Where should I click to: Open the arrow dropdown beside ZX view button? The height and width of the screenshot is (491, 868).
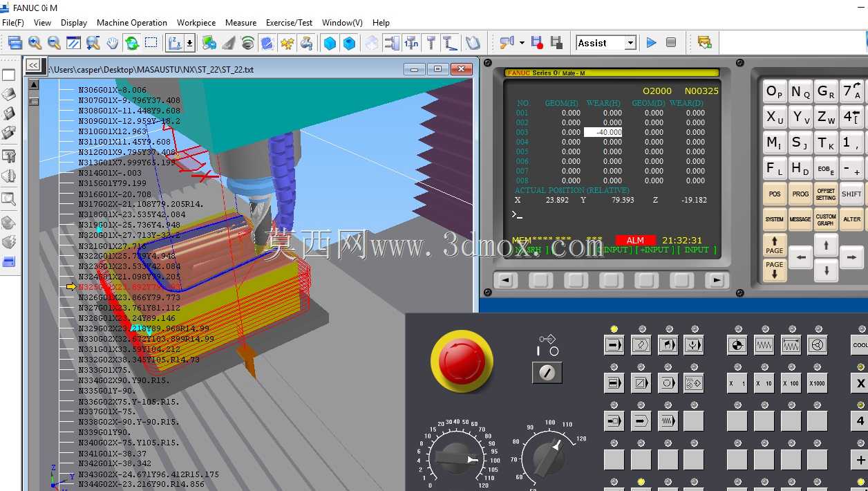(x=189, y=43)
